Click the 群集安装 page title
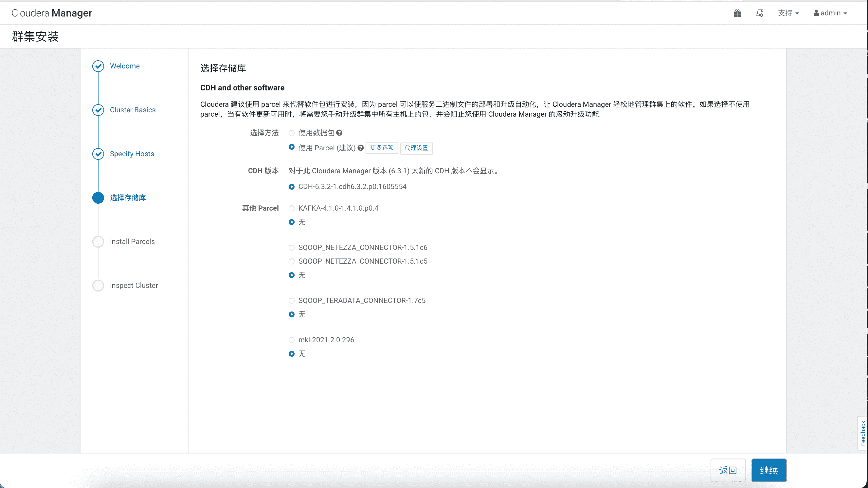868x488 pixels. pos(35,36)
